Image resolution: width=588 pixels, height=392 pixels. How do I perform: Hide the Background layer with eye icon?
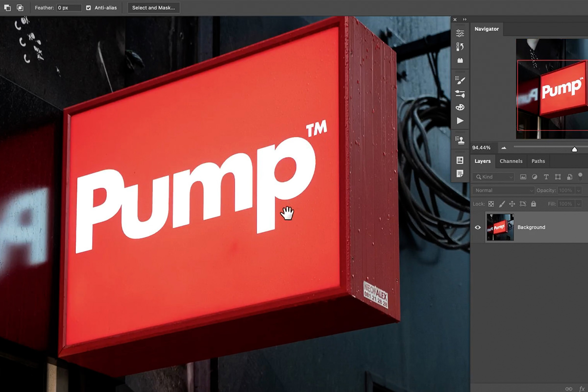pos(478,227)
